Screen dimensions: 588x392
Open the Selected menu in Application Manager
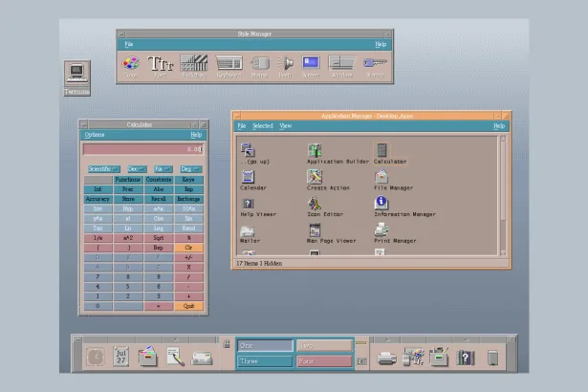point(262,125)
